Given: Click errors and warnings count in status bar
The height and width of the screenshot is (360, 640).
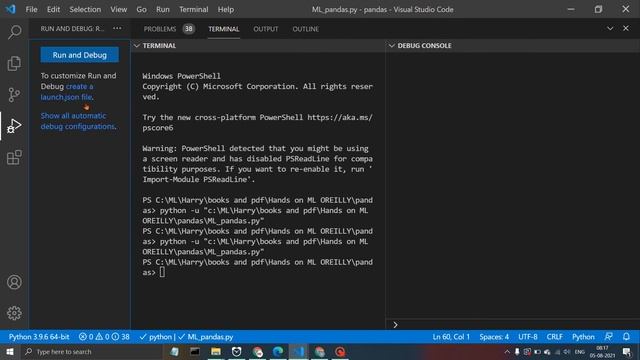Looking at the screenshot, I should [x=104, y=337].
